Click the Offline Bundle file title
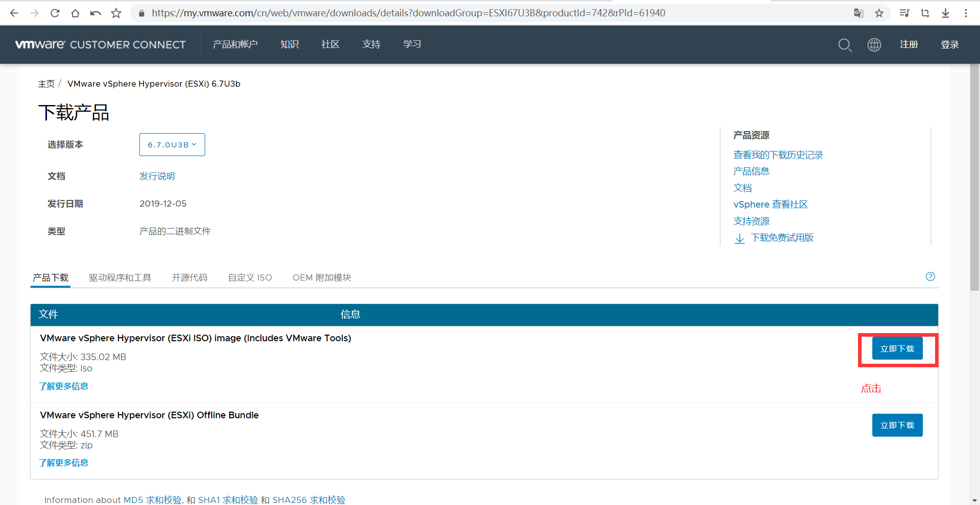Viewport: 980px width, 505px height. [x=149, y=415]
